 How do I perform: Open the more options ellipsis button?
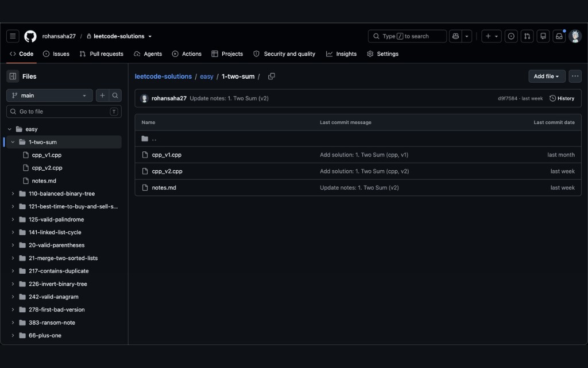(575, 76)
